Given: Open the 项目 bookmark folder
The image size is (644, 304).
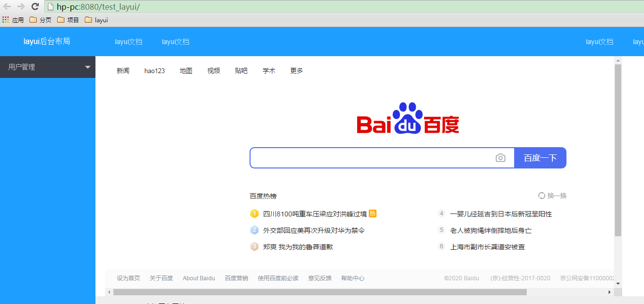Looking at the screenshot, I should point(68,20).
